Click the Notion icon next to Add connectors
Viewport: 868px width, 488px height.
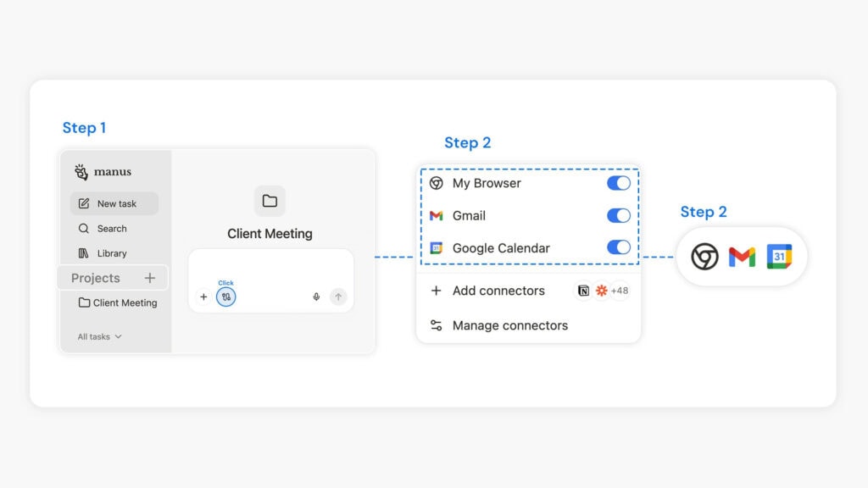[x=583, y=291]
